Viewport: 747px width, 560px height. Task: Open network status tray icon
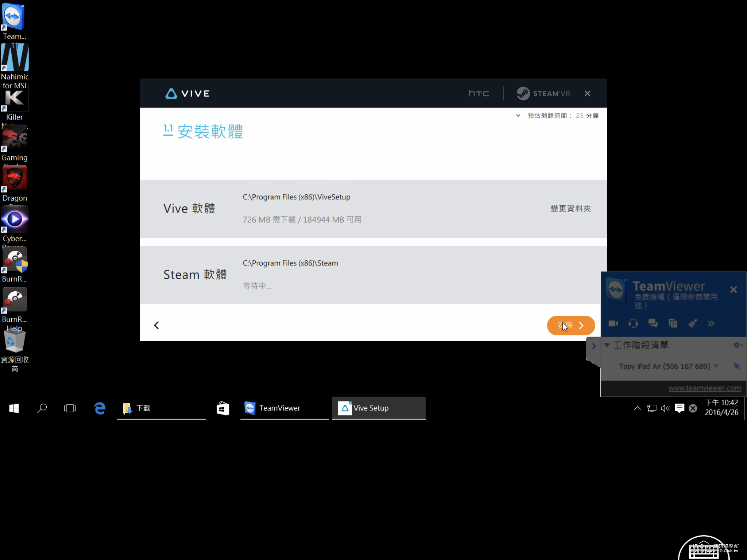(651, 408)
